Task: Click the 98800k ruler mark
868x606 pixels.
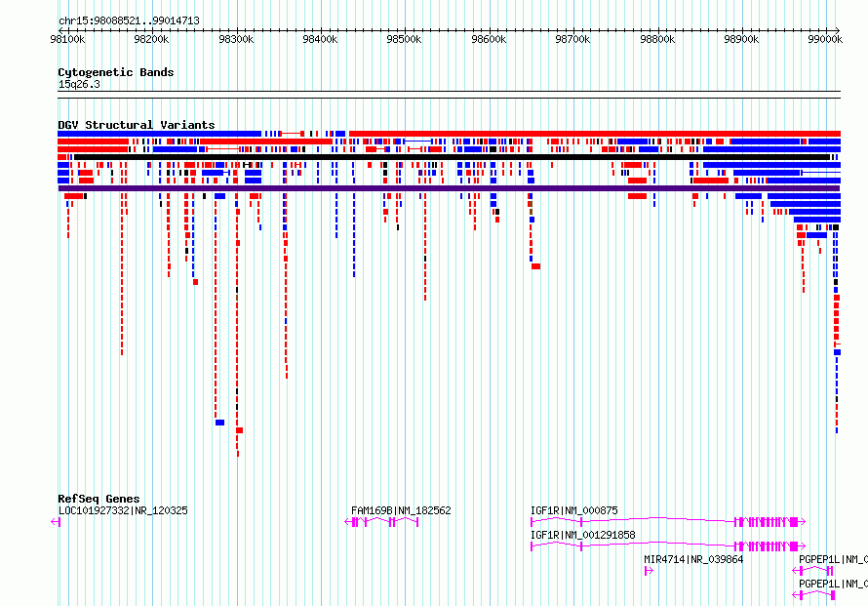Action: point(657,39)
